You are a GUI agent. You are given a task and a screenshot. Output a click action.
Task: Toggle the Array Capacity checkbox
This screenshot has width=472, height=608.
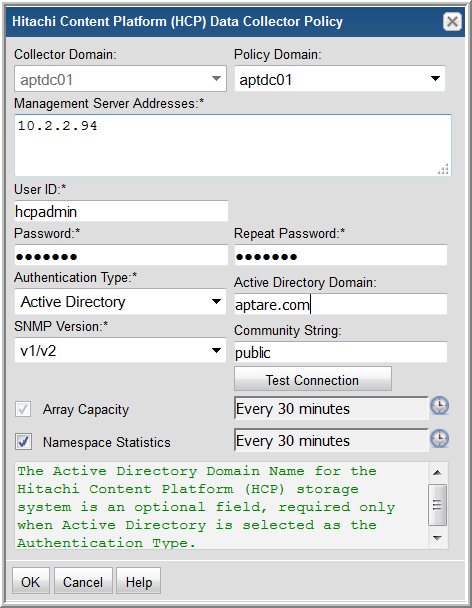[23, 409]
